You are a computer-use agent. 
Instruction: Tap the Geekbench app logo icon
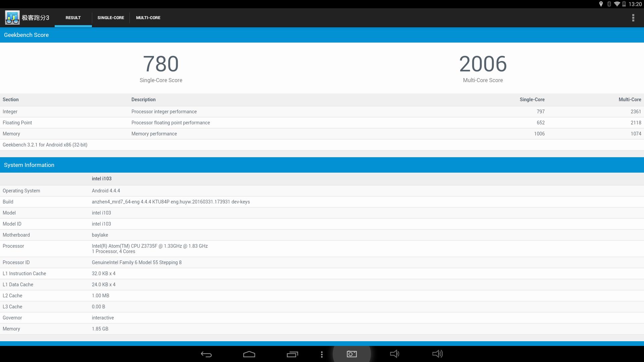click(12, 18)
